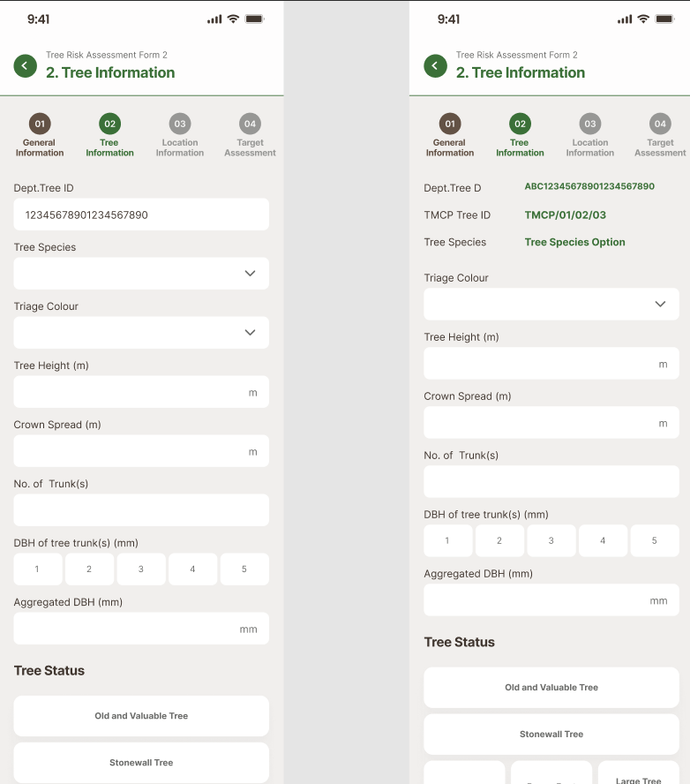Select step 01 circle on the left screen
Screen dimensions: 690x784
click(x=40, y=124)
